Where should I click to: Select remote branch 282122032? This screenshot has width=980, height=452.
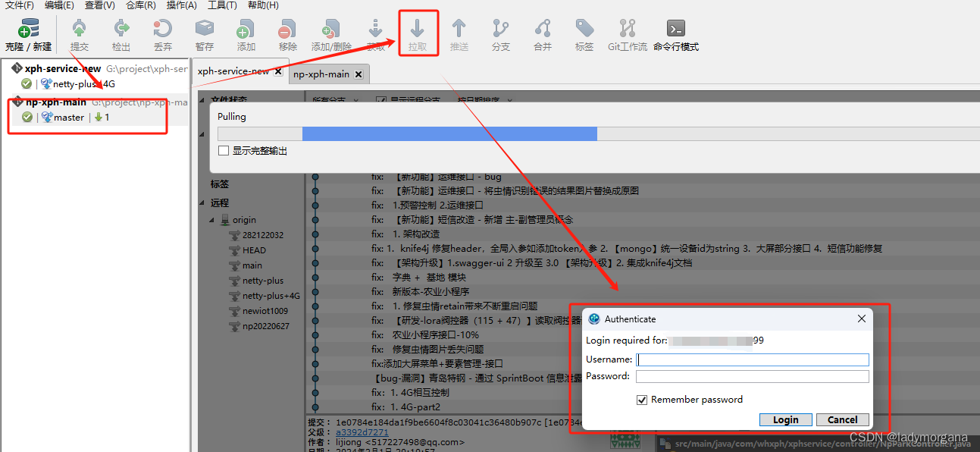coord(263,235)
